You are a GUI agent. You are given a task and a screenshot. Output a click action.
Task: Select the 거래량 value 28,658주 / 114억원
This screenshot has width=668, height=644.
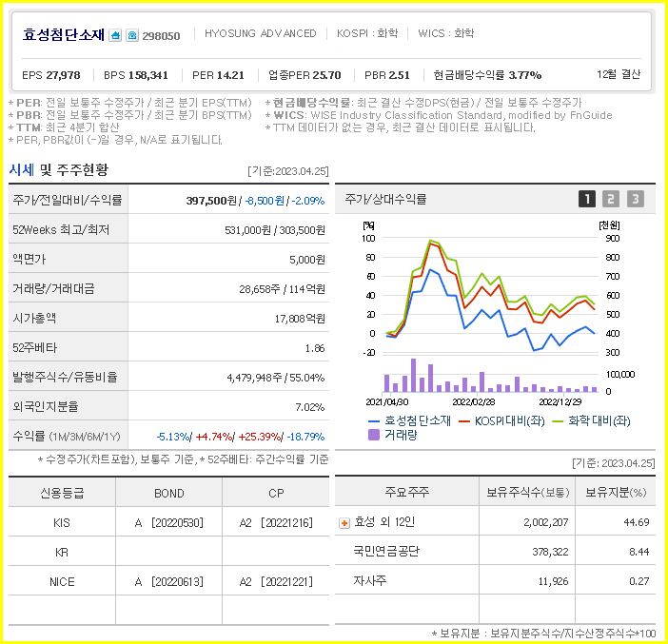click(x=282, y=289)
